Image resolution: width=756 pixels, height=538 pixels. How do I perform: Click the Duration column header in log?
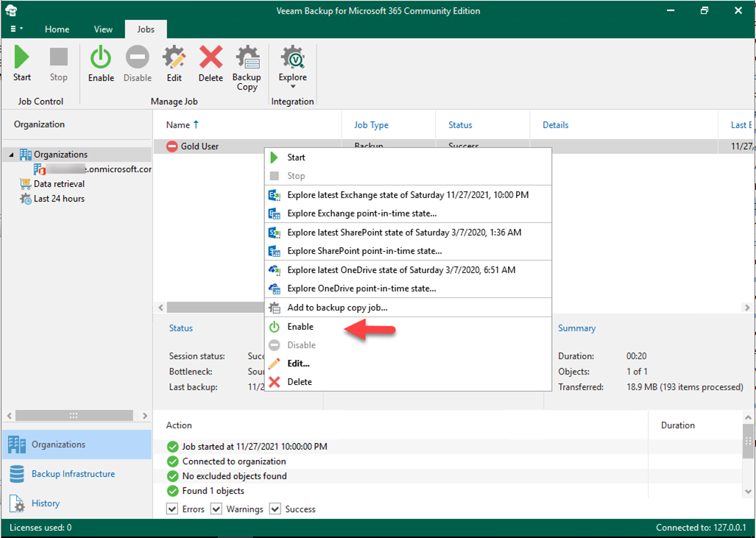click(x=678, y=425)
